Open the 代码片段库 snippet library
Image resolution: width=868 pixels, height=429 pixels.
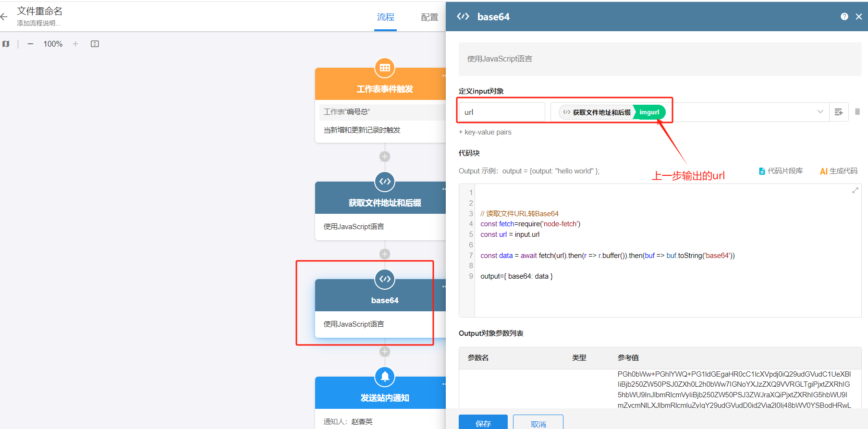pos(781,171)
